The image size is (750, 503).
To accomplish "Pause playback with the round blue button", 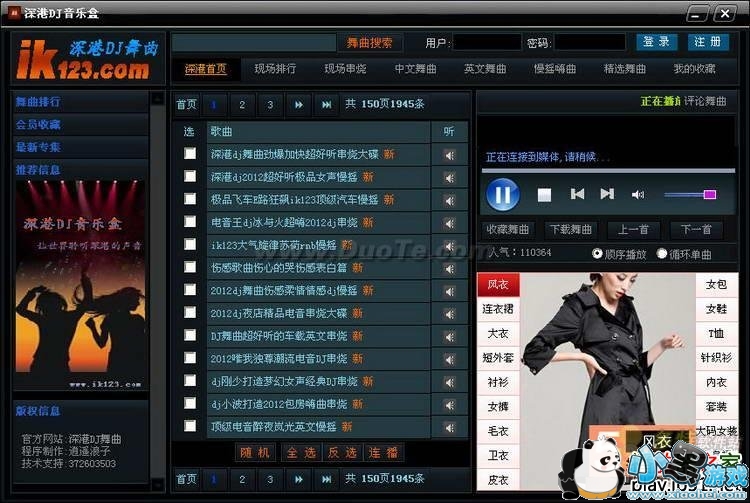I will click(x=503, y=194).
